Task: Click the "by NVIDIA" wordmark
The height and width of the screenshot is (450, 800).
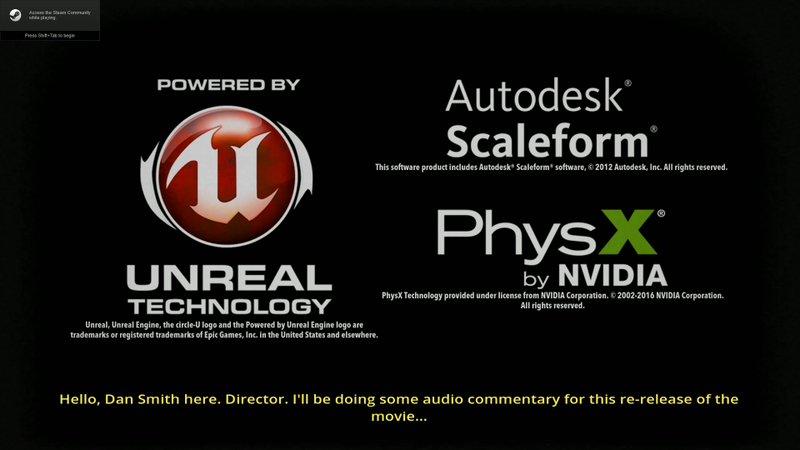Action: pyautogui.click(x=595, y=276)
